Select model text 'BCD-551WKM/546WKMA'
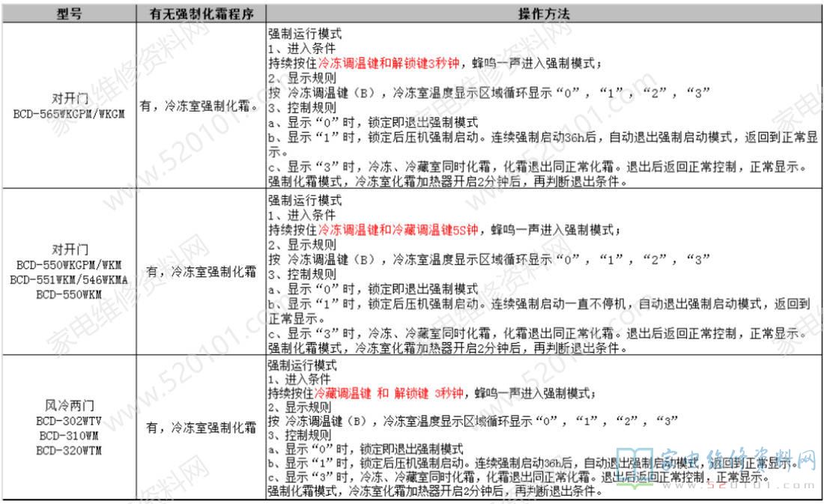824x504 pixels. [x=69, y=279]
